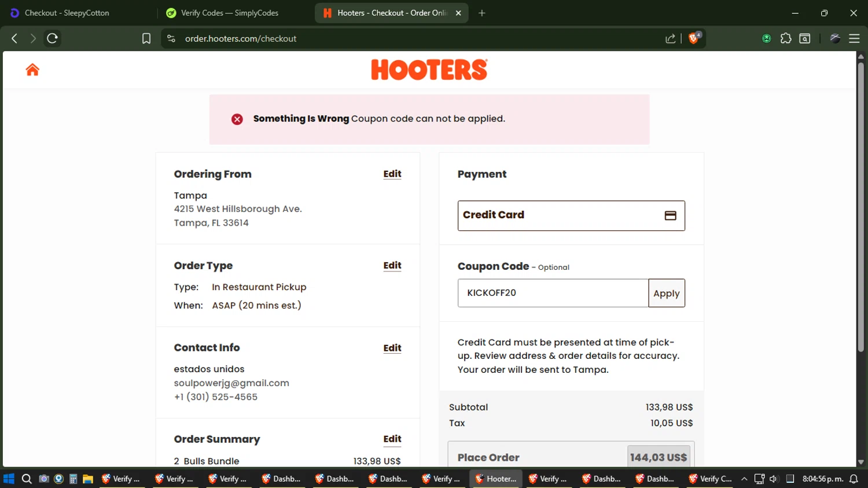The image size is (868, 488).
Task: Click the credit card icon in Payment
Action: [670, 215]
